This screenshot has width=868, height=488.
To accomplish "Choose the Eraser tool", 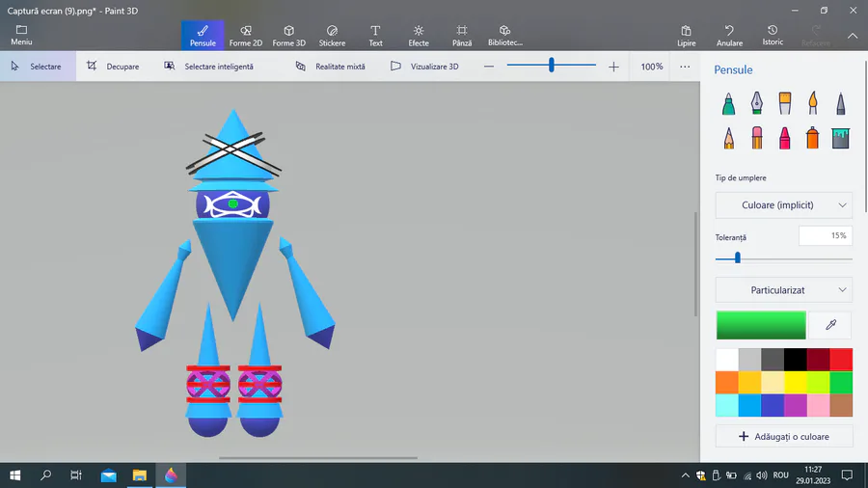I will 757,138.
